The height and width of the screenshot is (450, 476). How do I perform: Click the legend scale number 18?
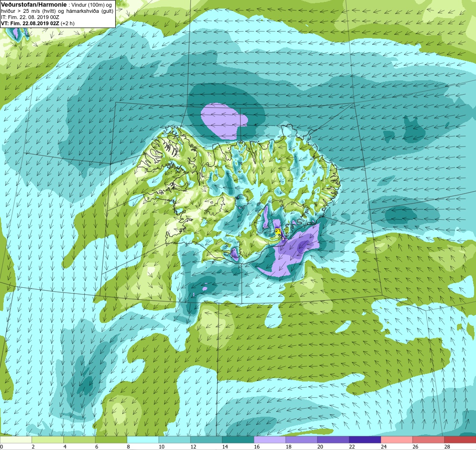(288, 447)
